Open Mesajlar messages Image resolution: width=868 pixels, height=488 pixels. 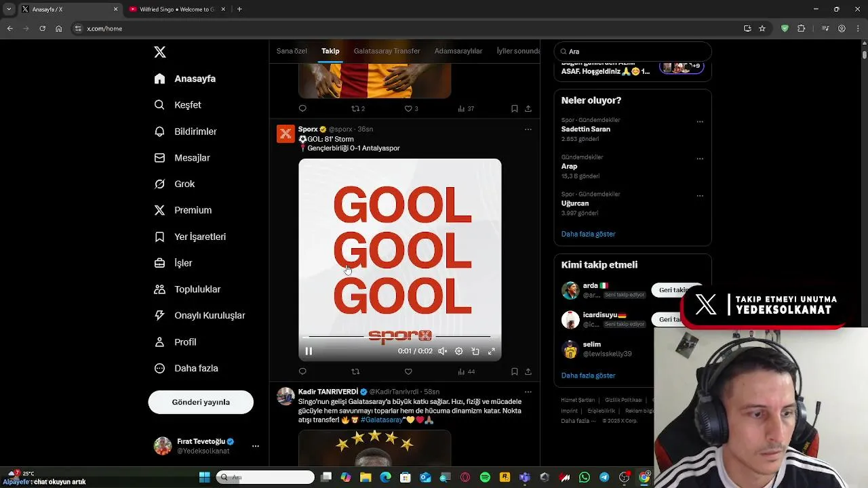pyautogui.click(x=182, y=158)
